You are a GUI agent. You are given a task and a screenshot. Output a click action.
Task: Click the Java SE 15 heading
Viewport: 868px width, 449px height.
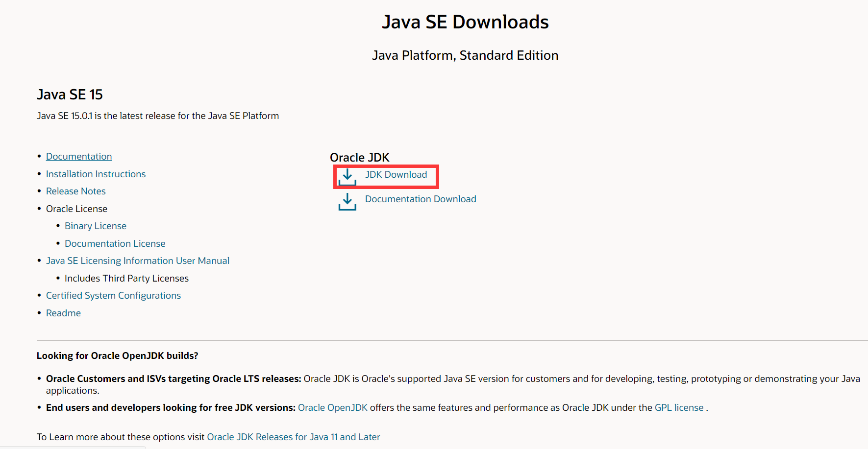[70, 95]
